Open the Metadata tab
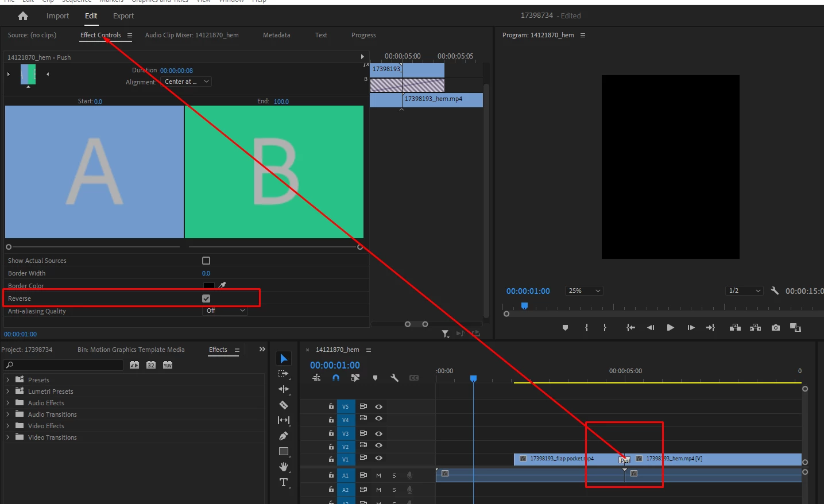 pyautogui.click(x=276, y=35)
